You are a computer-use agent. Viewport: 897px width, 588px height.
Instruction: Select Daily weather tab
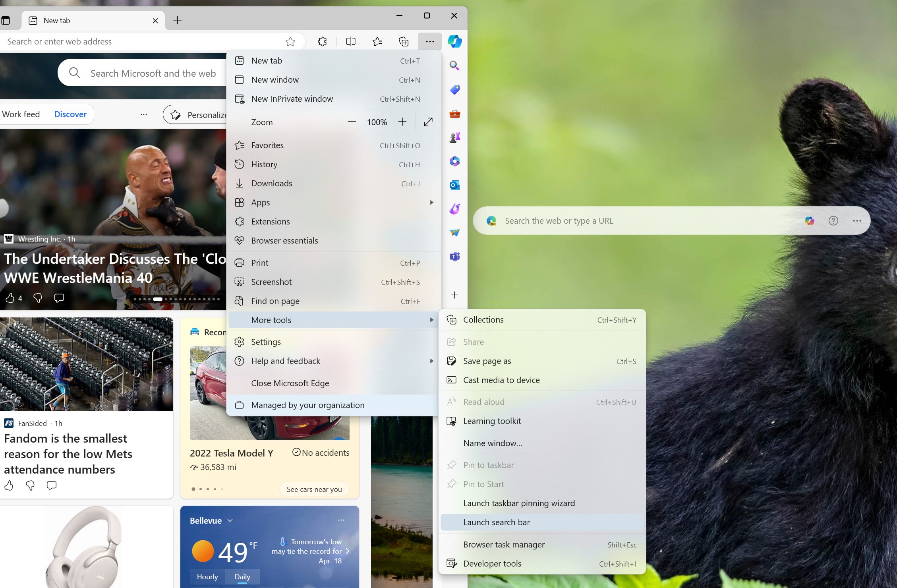click(242, 576)
